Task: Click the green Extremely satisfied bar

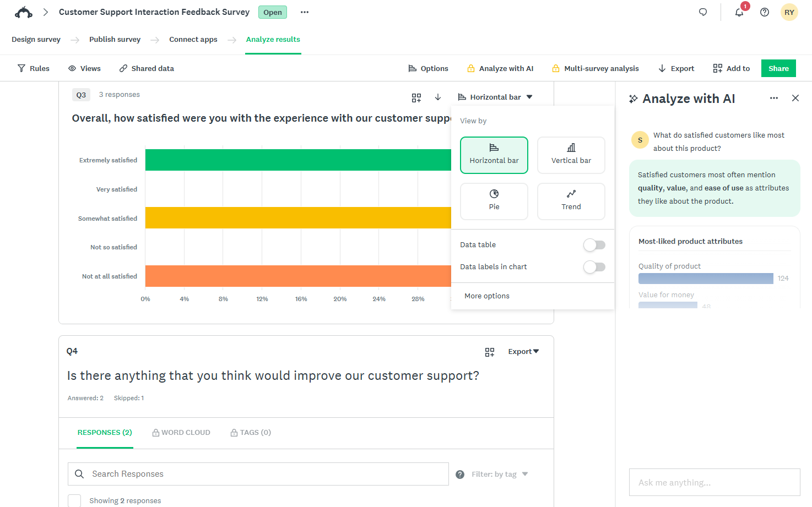Action: (298, 160)
